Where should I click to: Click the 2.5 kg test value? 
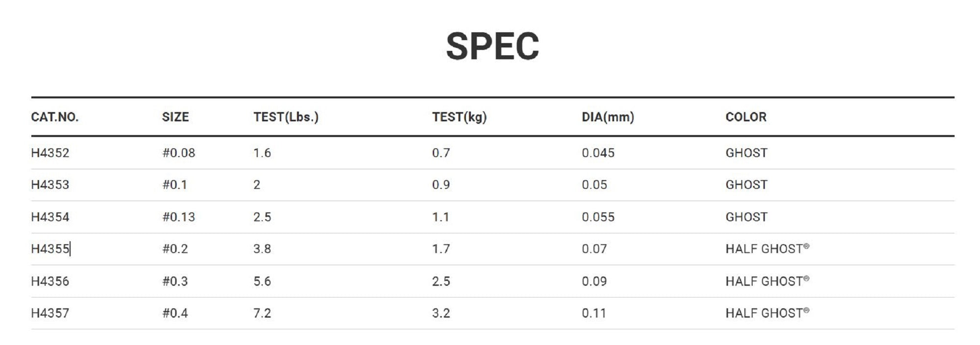tap(441, 281)
